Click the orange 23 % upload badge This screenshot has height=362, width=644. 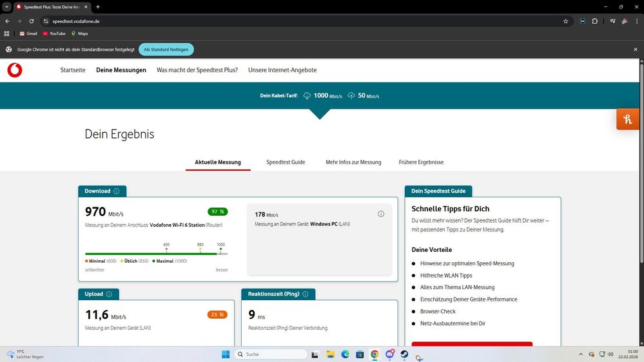tap(217, 315)
